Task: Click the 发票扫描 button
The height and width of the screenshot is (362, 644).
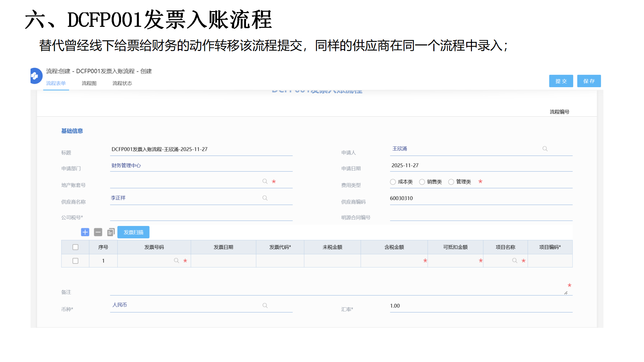Action: coord(133,232)
